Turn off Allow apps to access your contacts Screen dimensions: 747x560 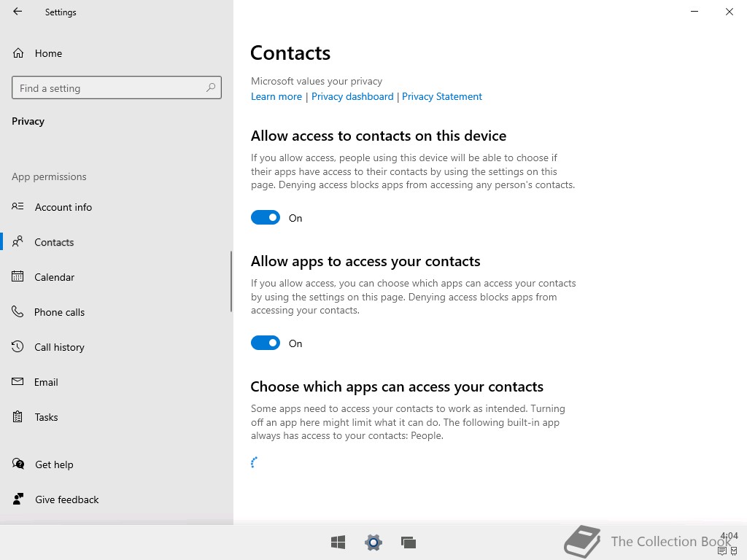(266, 343)
